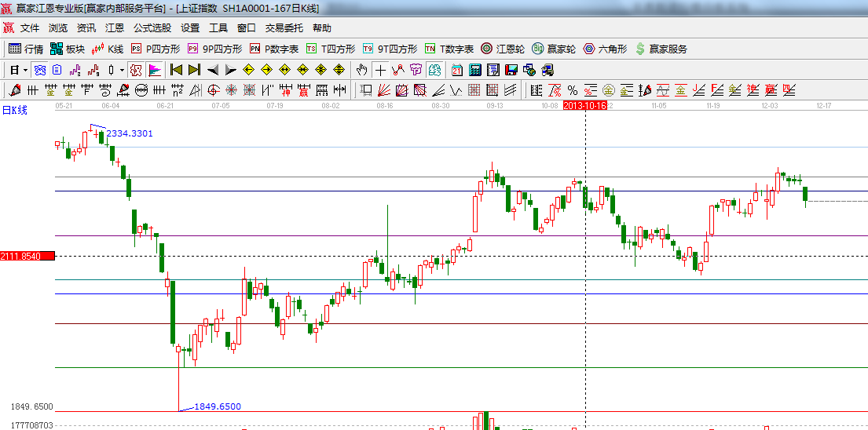The width and height of the screenshot is (868, 430).
Task: Open the P四方形 chart button
Action: 156,49
